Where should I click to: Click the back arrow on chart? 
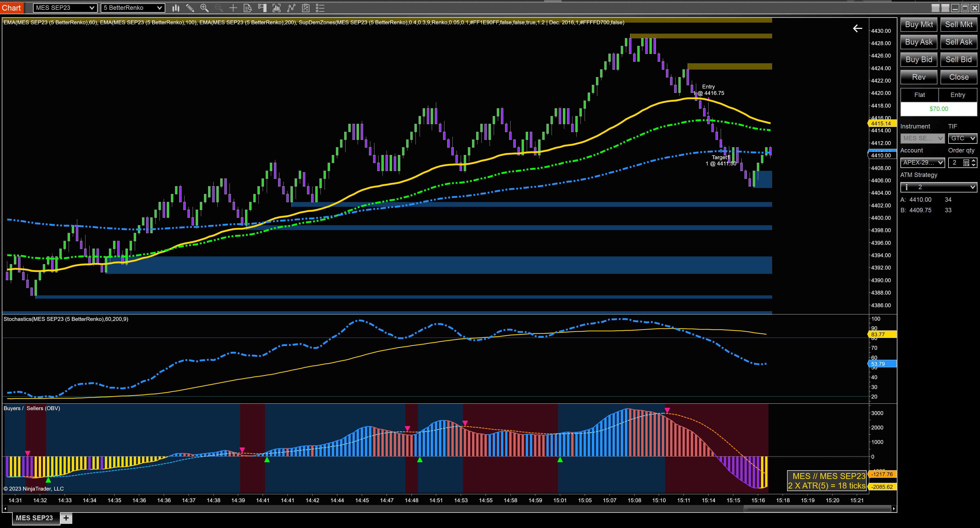tap(858, 28)
